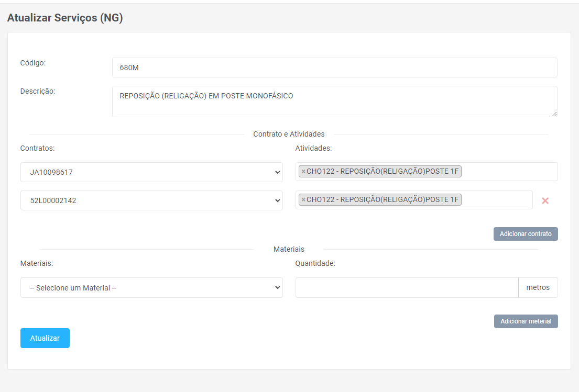Image resolution: width=579 pixels, height=392 pixels.
Task: Open the JA10098617 contract dropdown
Action: 151,172
